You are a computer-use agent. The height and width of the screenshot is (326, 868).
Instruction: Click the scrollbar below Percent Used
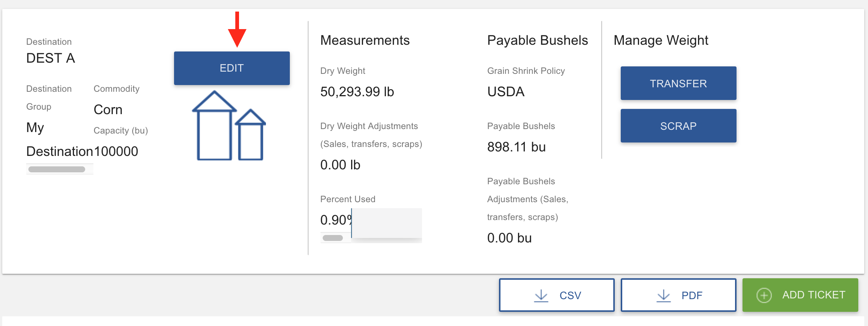[333, 238]
